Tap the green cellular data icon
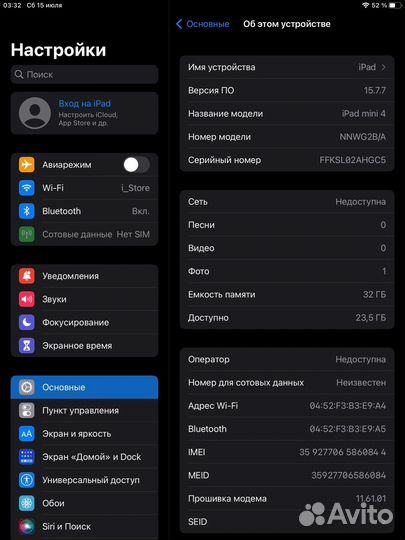Viewport: 405px width, 540px height. 27,234
